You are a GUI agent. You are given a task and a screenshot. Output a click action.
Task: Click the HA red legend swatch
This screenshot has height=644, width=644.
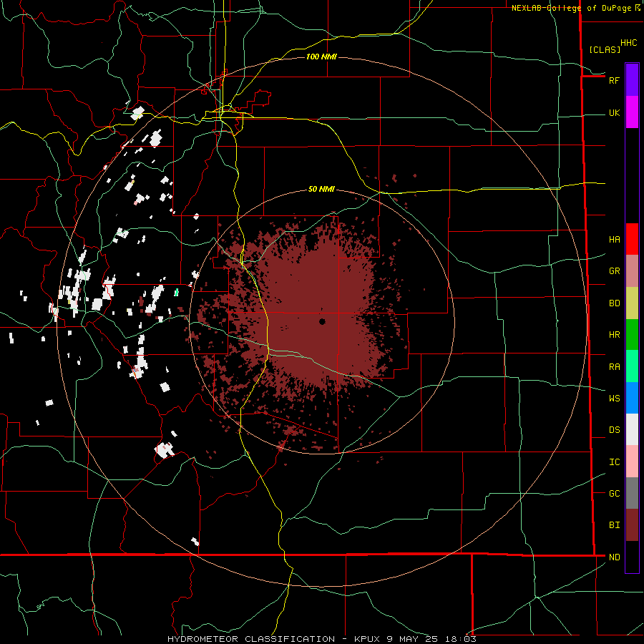click(632, 239)
